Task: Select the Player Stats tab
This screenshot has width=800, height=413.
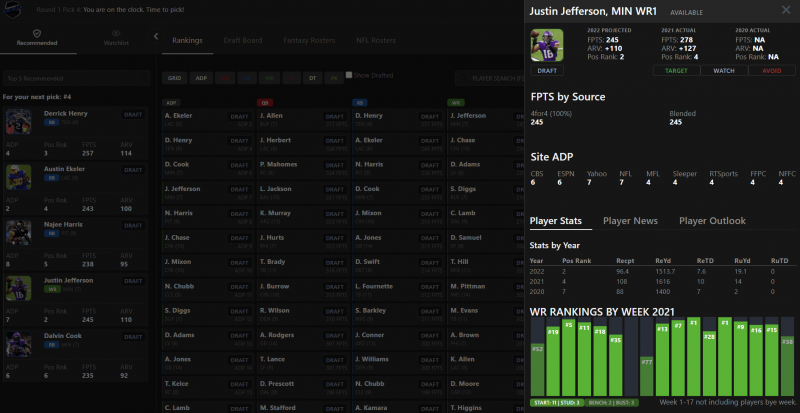Action: click(556, 221)
